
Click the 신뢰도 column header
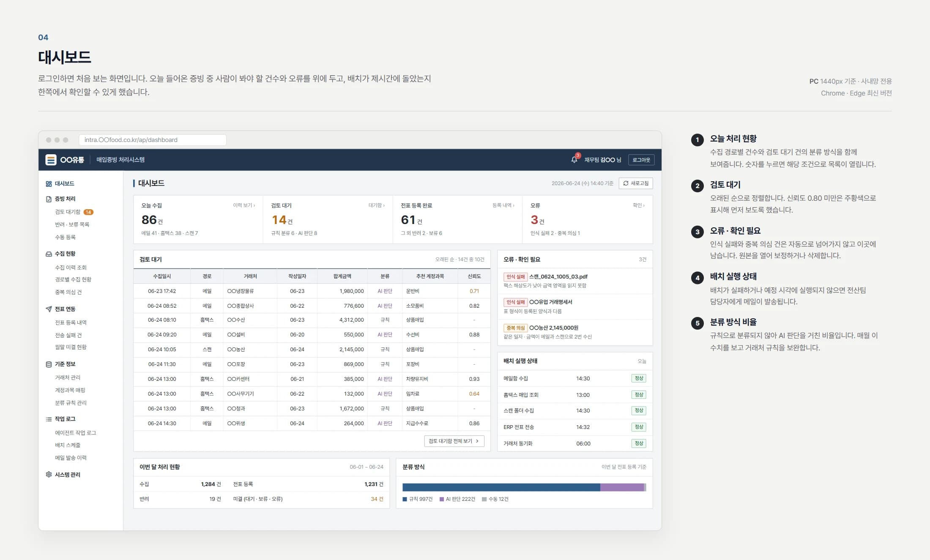click(474, 276)
